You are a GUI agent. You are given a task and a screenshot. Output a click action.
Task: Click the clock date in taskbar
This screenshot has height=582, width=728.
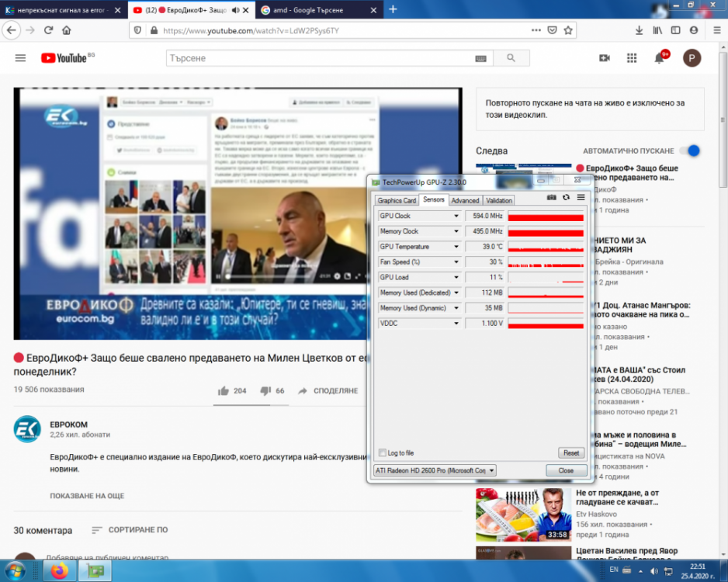[698, 571]
